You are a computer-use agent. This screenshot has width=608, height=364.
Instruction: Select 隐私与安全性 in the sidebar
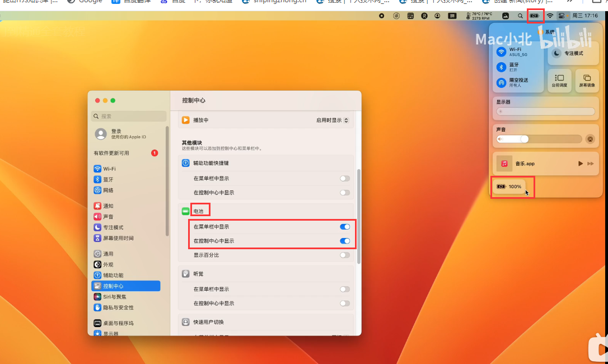pyautogui.click(x=125, y=307)
